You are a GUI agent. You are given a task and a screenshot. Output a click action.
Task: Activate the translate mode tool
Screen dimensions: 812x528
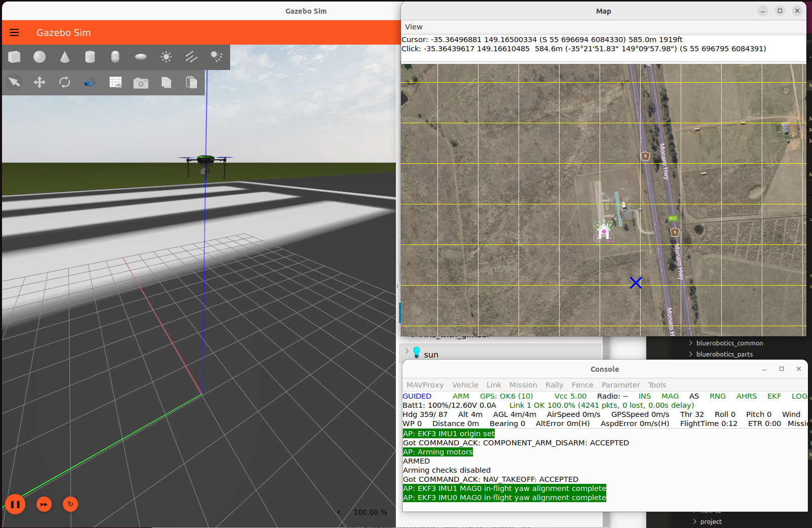click(x=40, y=82)
